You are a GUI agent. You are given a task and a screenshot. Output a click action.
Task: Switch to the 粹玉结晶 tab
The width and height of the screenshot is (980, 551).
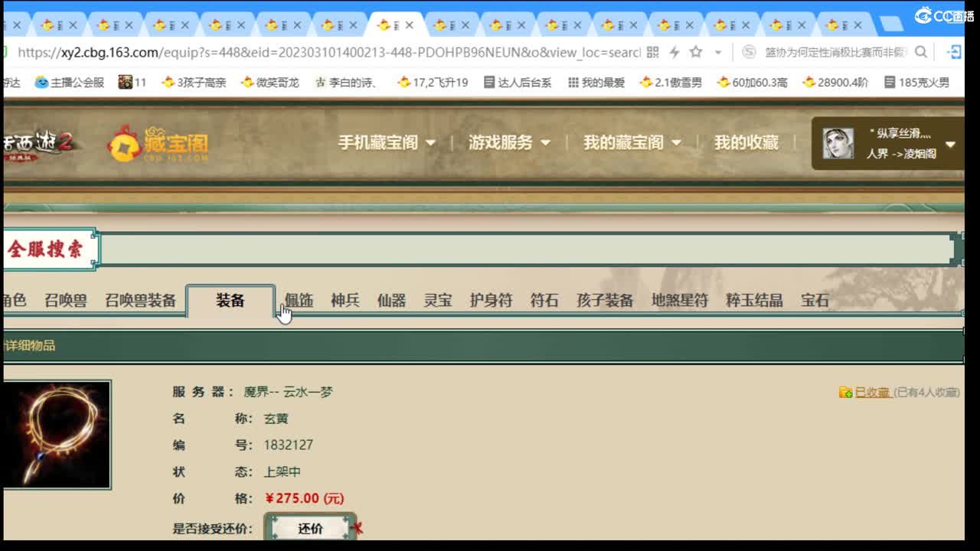(x=754, y=301)
